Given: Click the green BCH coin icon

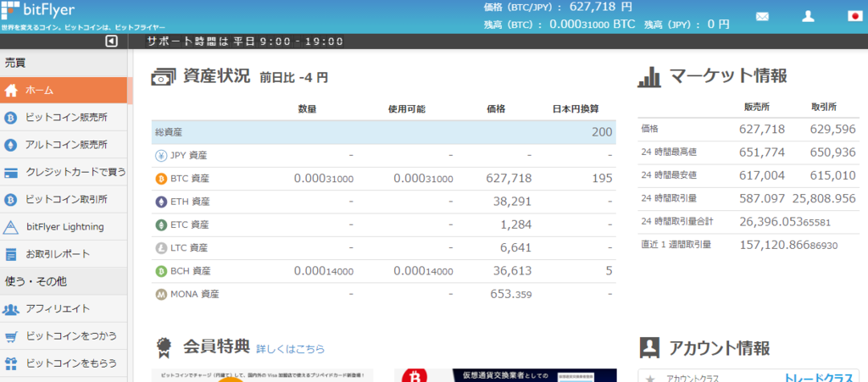Looking at the screenshot, I should pyautogui.click(x=161, y=271).
